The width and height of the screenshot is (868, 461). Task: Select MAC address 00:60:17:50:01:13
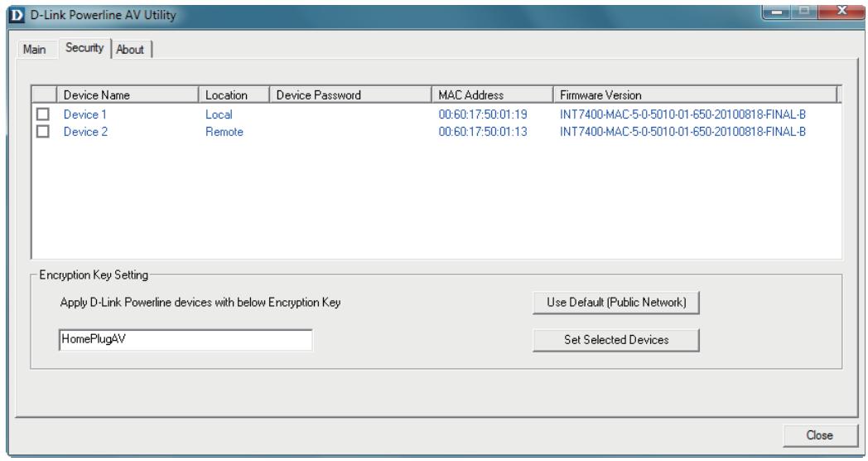(483, 132)
